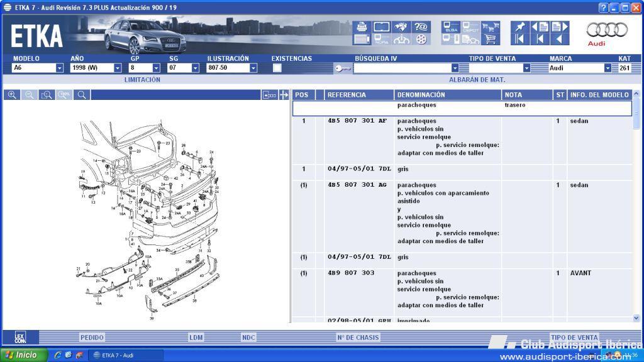Open the single shopping cart icon
This screenshot has height=362, width=644.
[491, 40]
